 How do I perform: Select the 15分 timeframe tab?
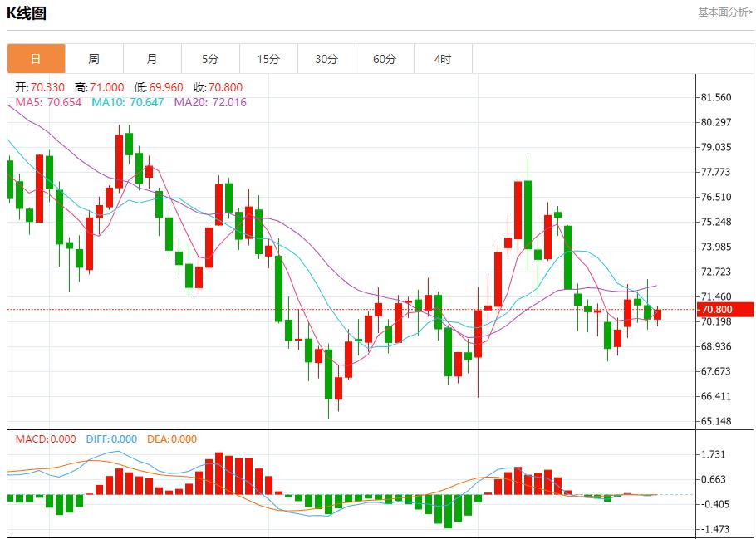268,59
